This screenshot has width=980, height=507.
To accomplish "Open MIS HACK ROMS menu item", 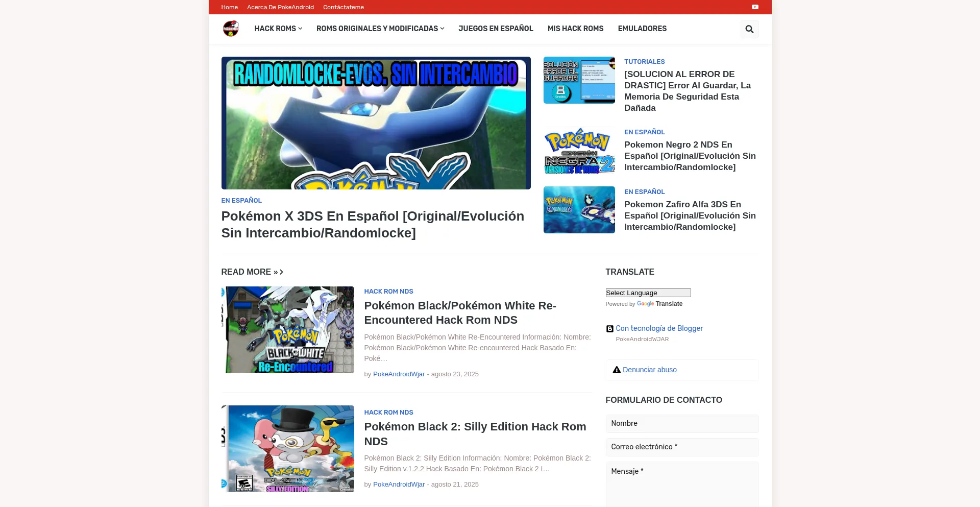I will (575, 29).
